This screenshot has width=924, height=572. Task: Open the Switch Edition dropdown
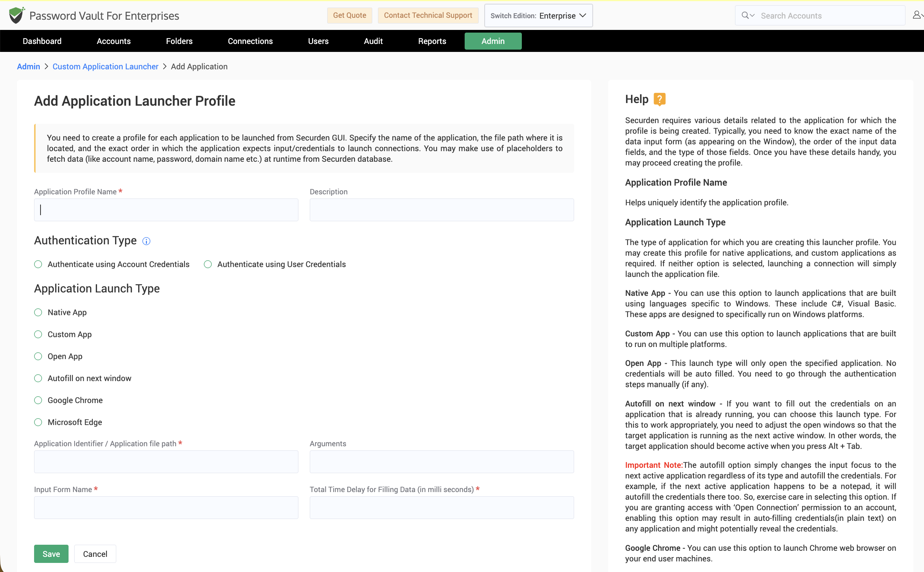click(x=538, y=16)
